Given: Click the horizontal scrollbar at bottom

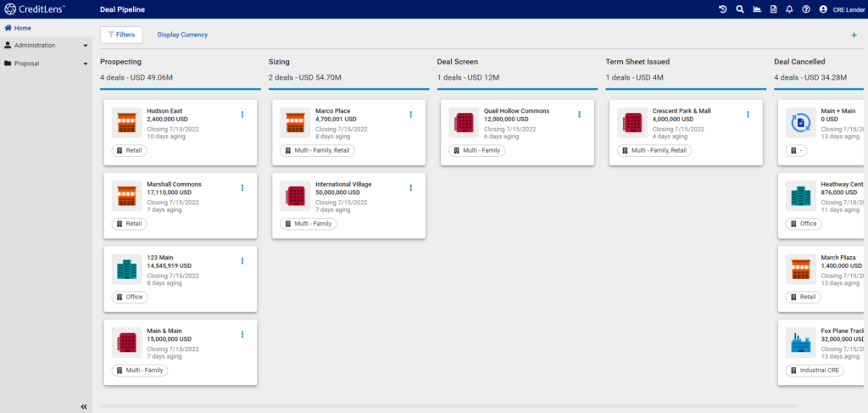Looking at the screenshot, I should click(424, 406).
